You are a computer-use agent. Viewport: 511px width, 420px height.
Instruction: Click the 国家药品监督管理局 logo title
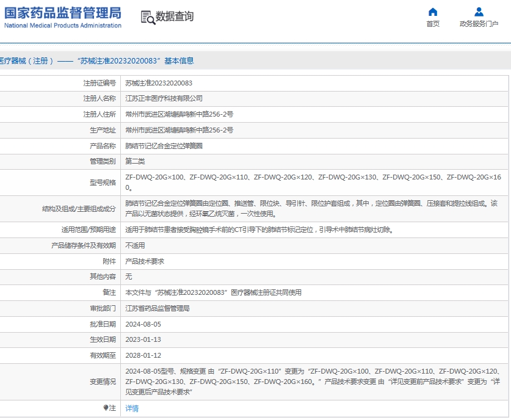pyautogui.click(x=62, y=13)
